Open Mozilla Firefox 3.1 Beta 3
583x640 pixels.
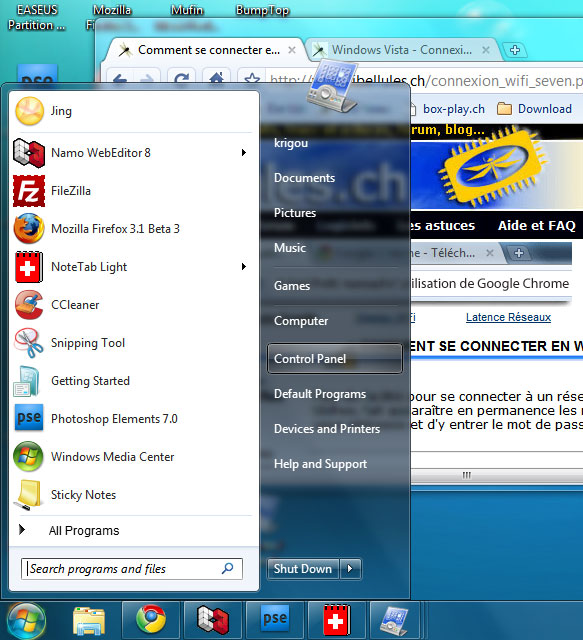(134, 229)
